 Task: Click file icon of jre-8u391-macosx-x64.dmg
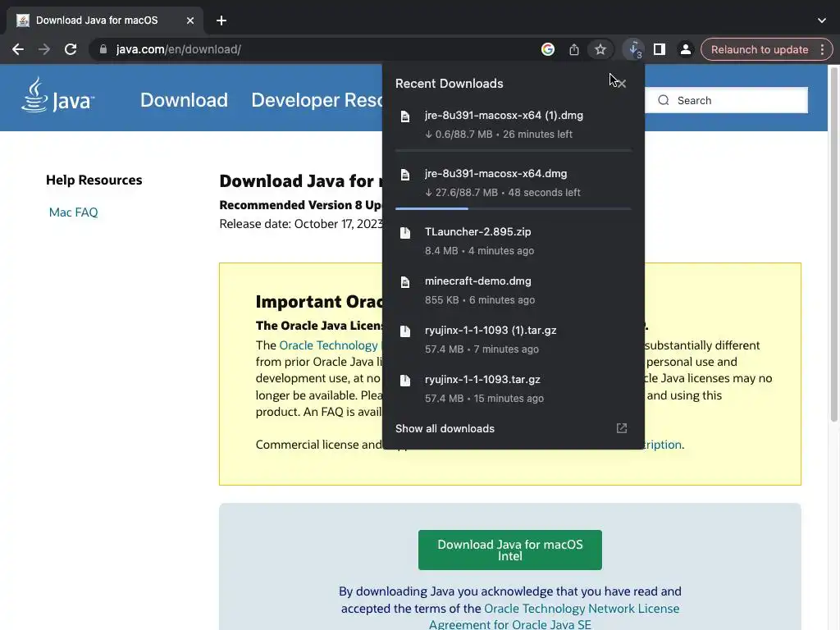[x=405, y=175]
